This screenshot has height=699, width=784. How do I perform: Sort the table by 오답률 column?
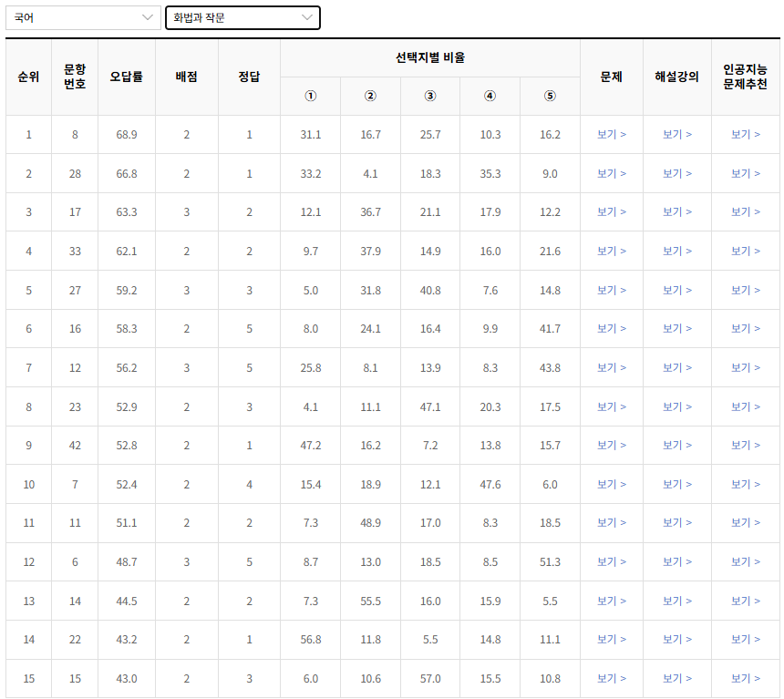[126, 77]
